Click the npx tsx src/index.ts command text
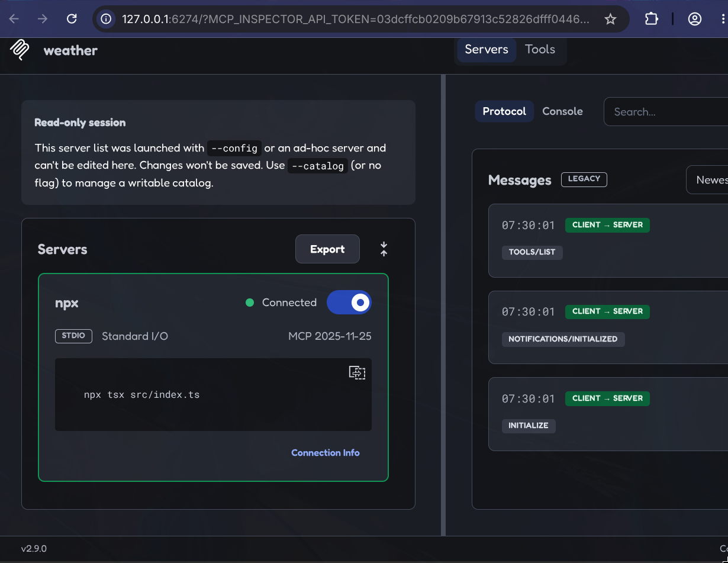 pos(141,394)
